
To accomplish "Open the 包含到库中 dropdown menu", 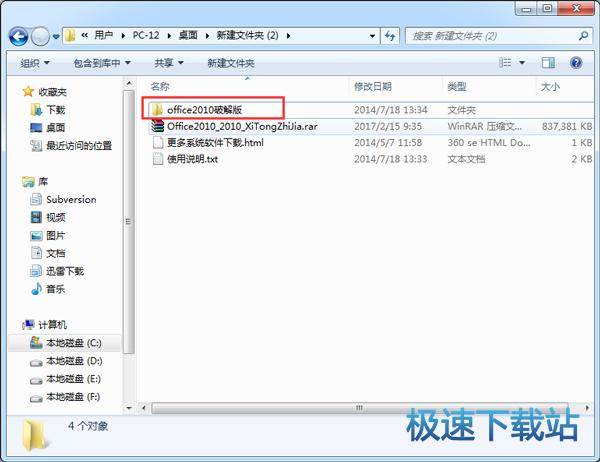I will pos(102,63).
